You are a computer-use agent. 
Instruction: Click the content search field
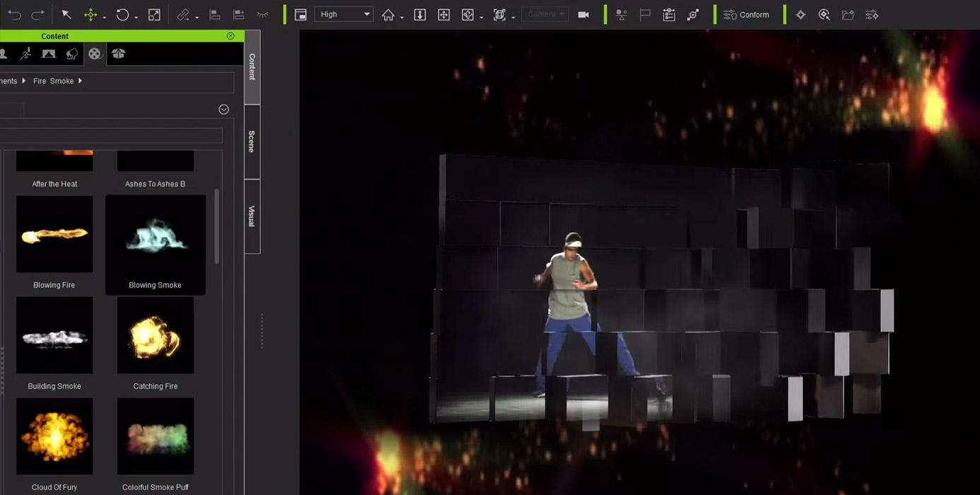(111, 135)
